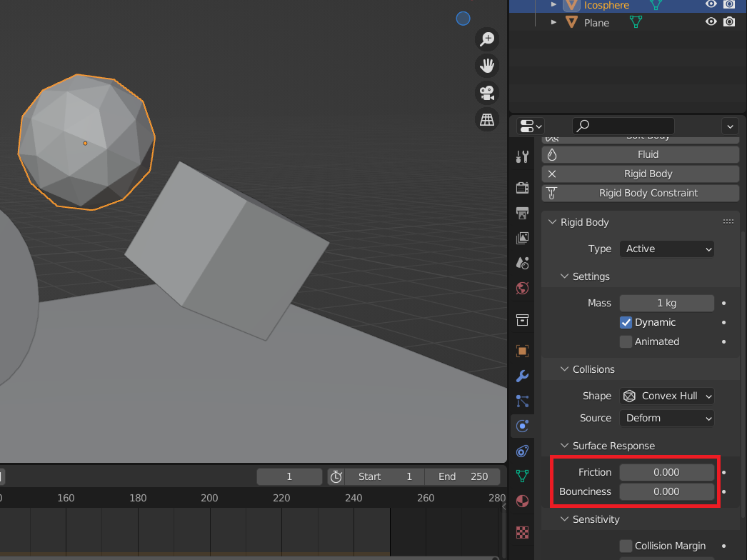
Task: Click the Friction value slider
Action: tap(667, 472)
